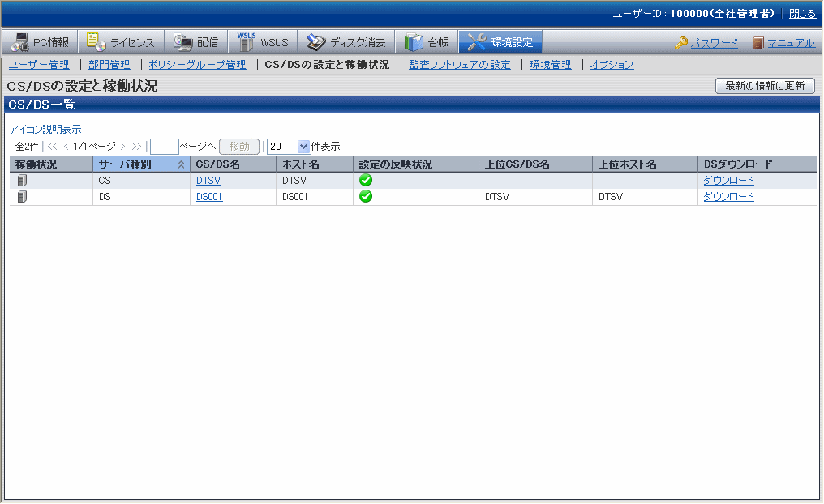Screen dimensions: 824x504
Task: Open the DTSV CS/DS name link
Action: (208, 181)
